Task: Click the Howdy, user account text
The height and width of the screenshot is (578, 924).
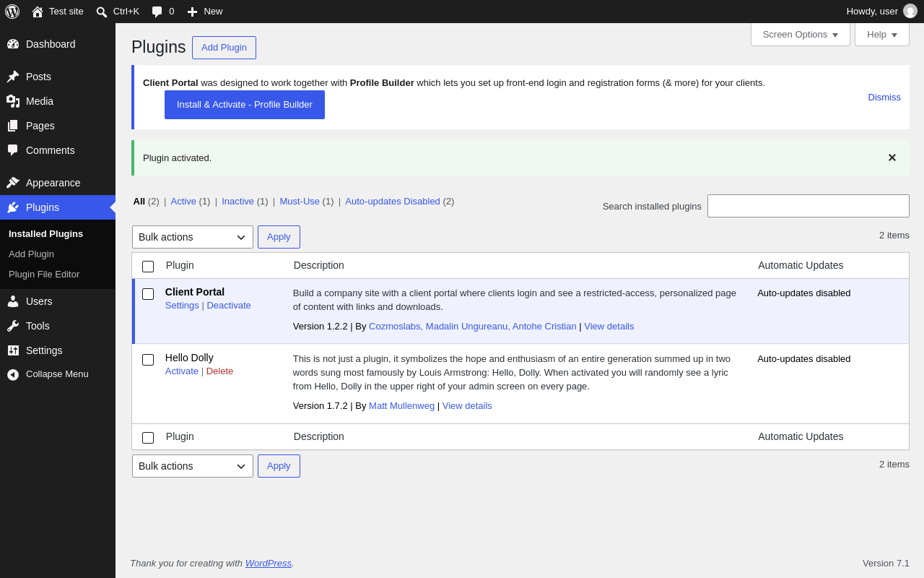Action: (872, 12)
